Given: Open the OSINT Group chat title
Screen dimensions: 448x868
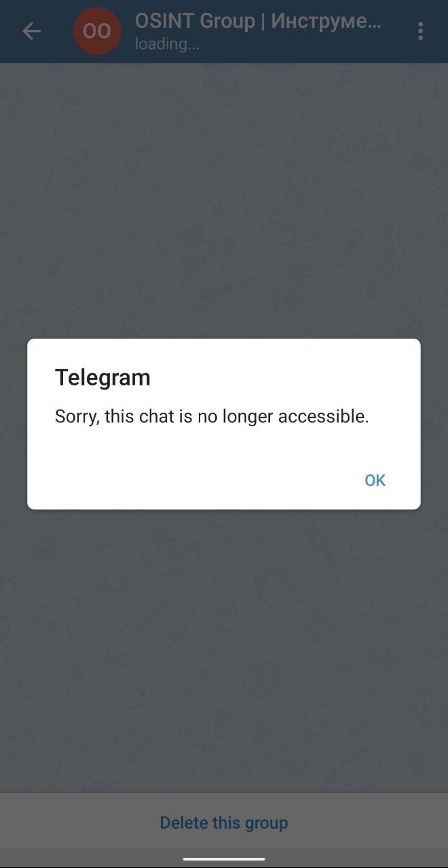Looking at the screenshot, I should pyautogui.click(x=258, y=22).
